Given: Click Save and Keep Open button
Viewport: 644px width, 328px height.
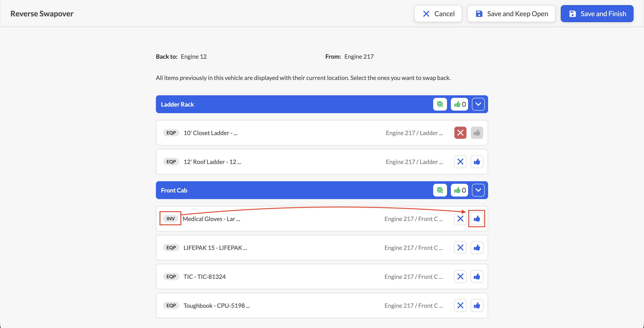Looking at the screenshot, I should (x=511, y=14).
